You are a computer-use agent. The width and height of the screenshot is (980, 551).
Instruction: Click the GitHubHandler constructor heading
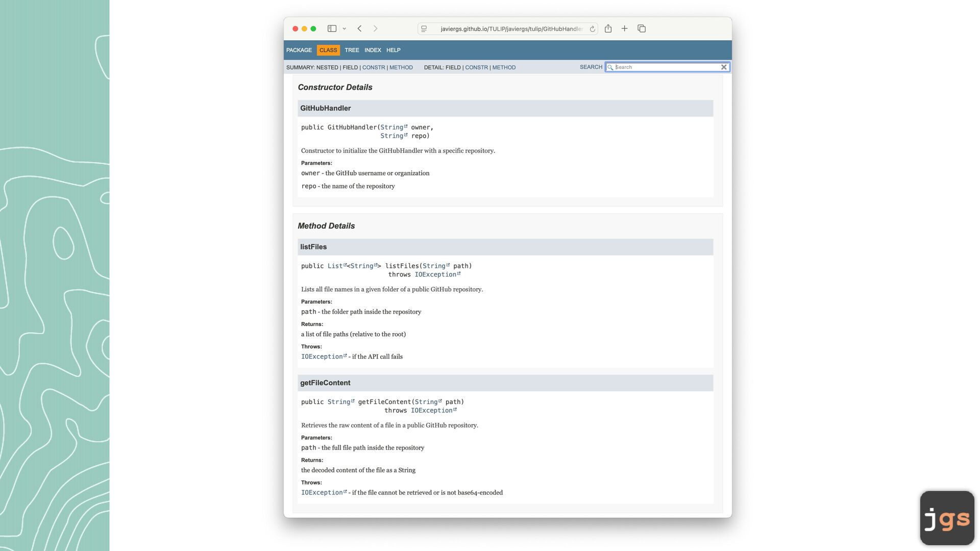326,108
